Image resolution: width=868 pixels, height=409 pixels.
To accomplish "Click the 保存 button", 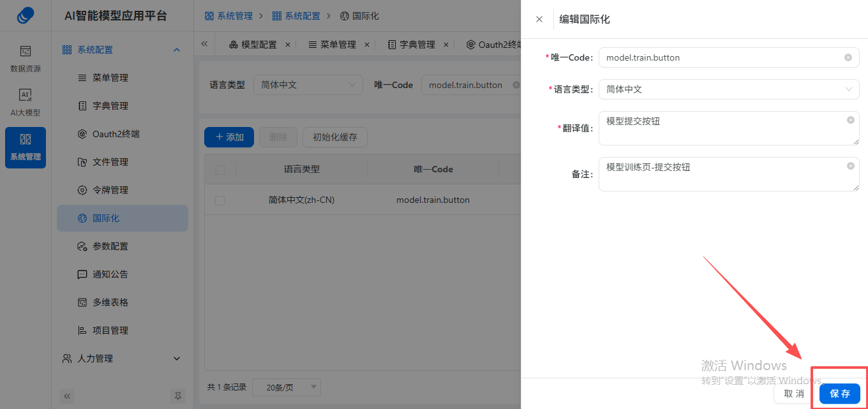I will click(840, 394).
